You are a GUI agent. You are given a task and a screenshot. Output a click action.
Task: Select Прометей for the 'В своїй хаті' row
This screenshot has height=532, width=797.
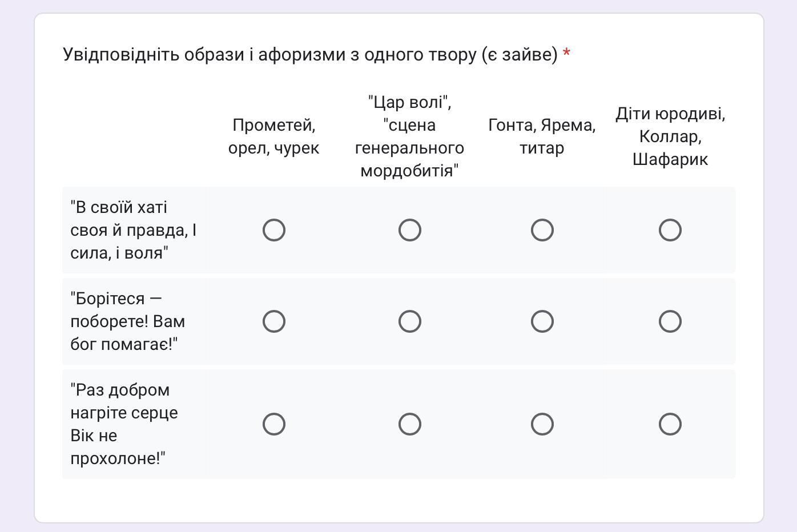tap(274, 230)
